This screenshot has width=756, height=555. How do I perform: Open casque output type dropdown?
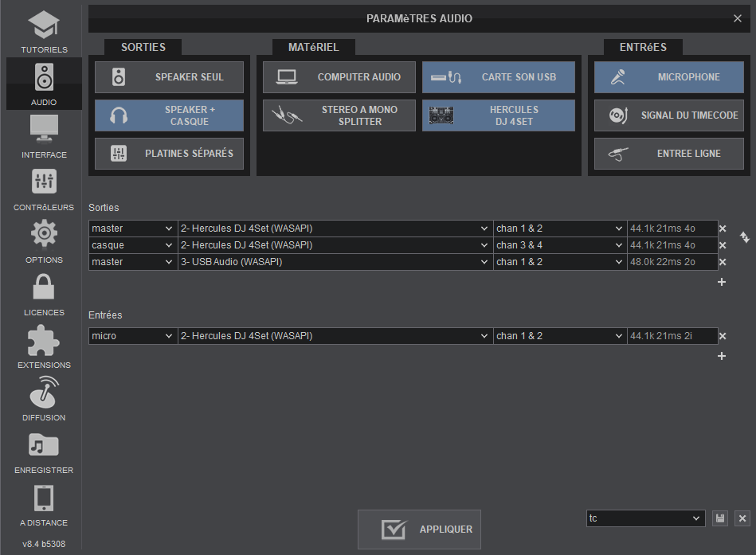(x=133, y=245)
